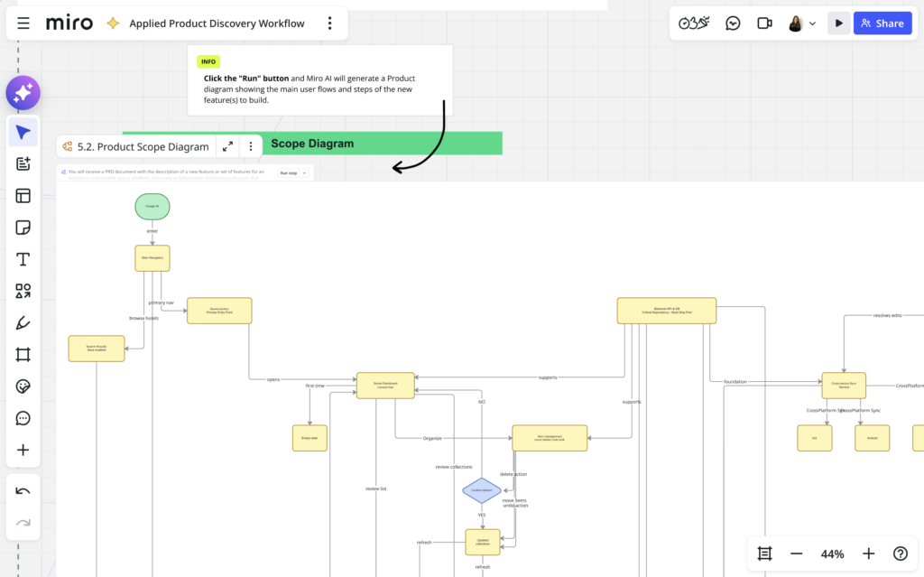Viewport: 924px width, 577px height.
Task: Select the Sticky note tool
Action: (23, 228)
